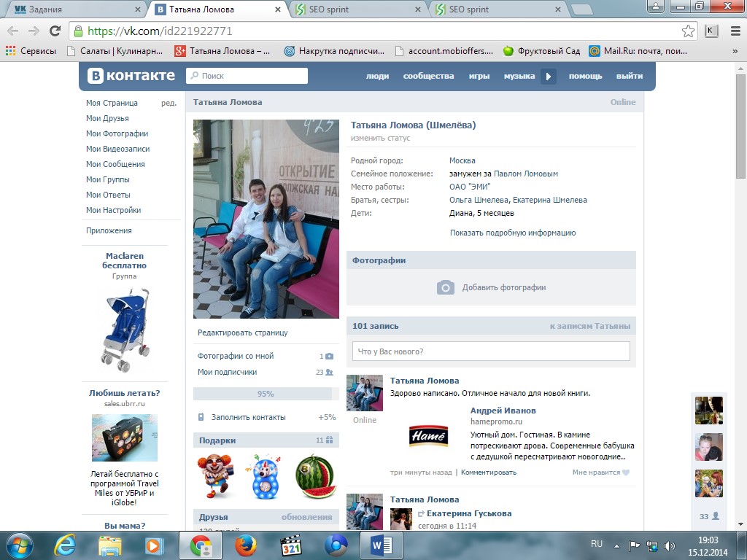The width and height of the screenshot is (747, 560).
Task: Click the camera icon to add photos
Action: click(x=445, y=287)
